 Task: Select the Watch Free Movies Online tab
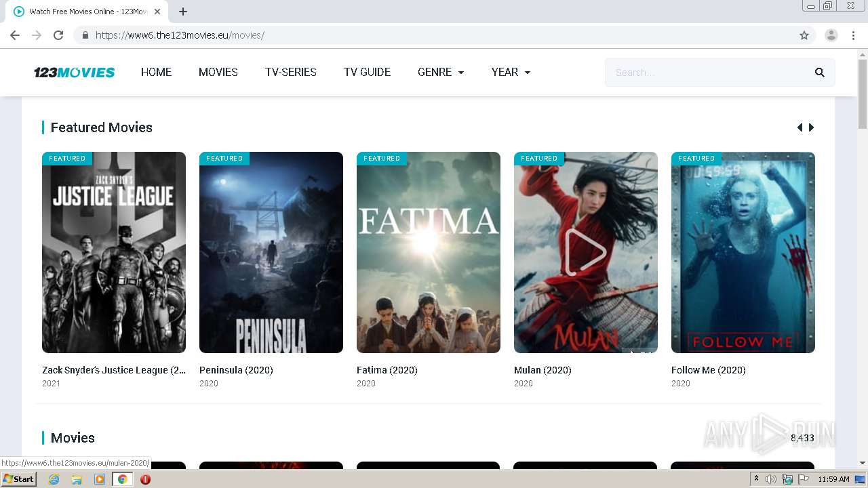87,12
